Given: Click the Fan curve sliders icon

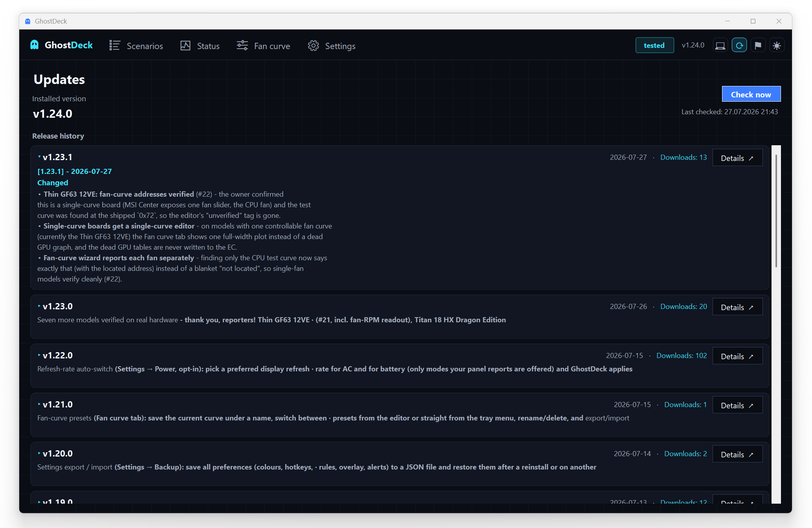Looking at the screenshot, I should click(x=242, y=46).
